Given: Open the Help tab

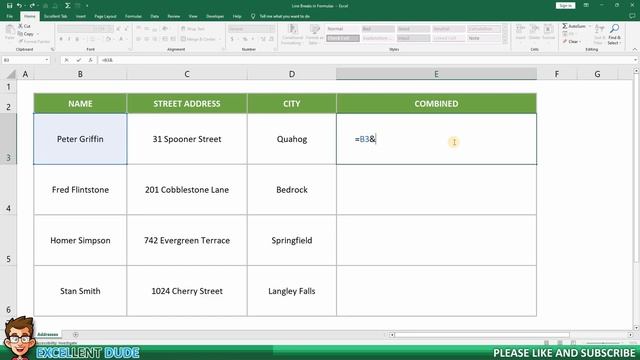Looking at the screenshot, I should coord(237,16).
